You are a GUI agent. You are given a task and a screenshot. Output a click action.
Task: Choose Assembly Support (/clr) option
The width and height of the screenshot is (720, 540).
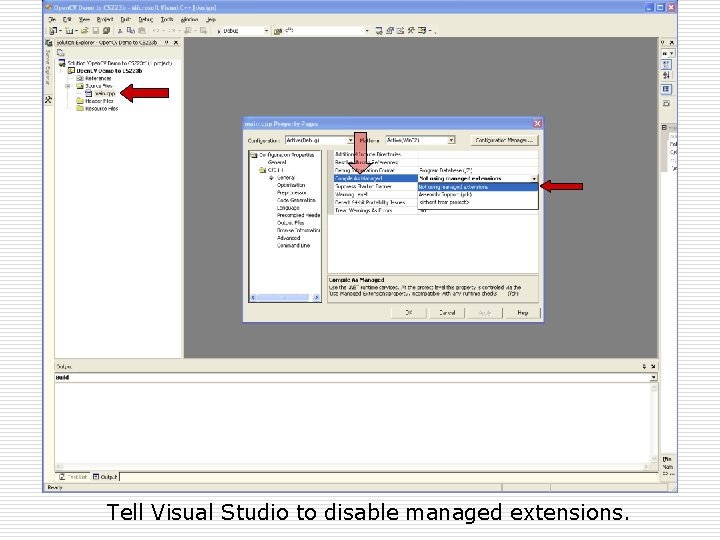(x=478, y=195)
